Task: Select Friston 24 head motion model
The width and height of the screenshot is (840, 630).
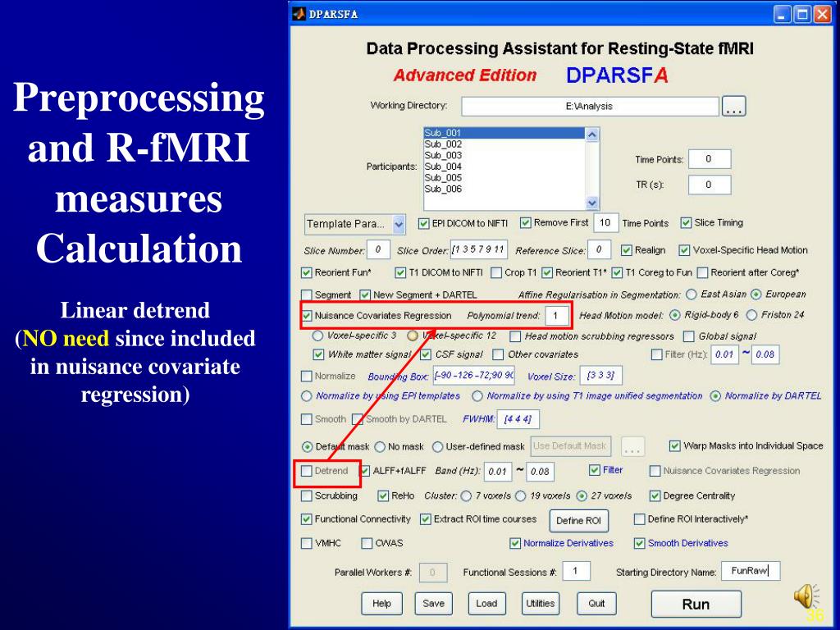Action: coord(751,315)
